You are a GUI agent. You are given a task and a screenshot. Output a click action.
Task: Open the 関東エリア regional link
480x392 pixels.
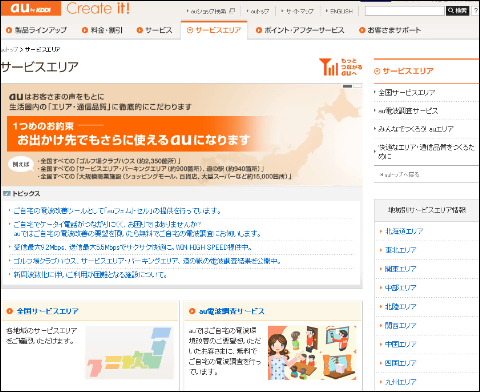pyautogui.click(x=400, y=269)
